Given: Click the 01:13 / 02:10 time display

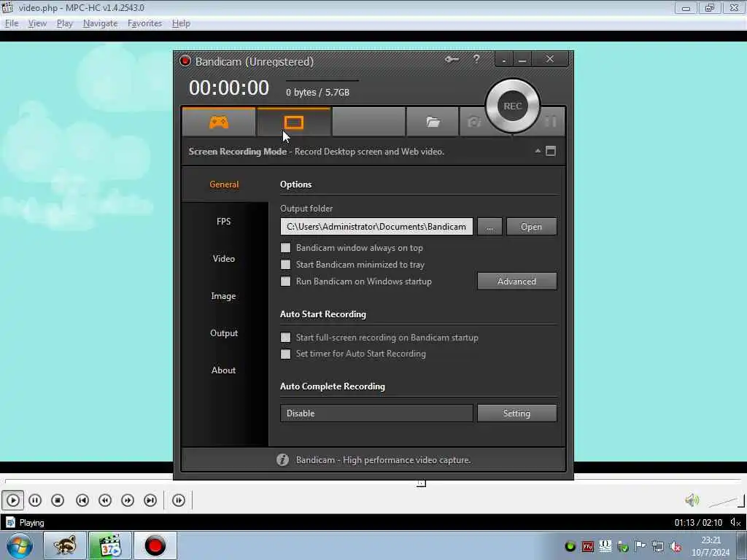Looking at the screenshot, I should [698, 523].
